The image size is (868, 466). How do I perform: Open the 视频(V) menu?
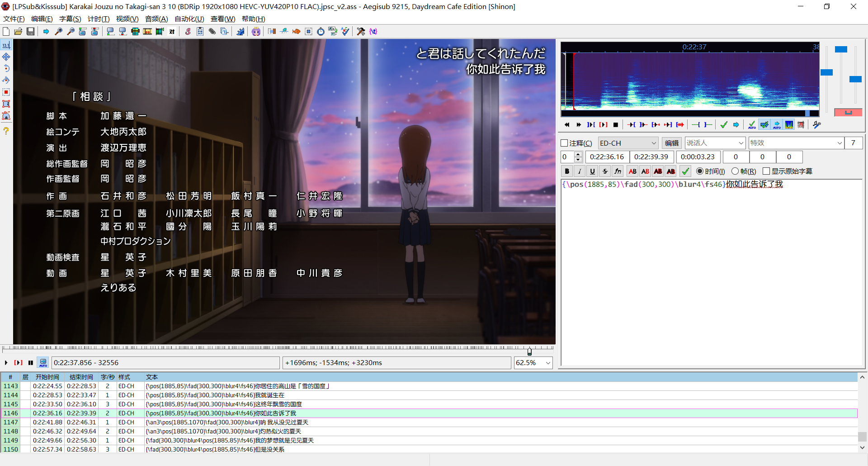click(x=127, y=19)
